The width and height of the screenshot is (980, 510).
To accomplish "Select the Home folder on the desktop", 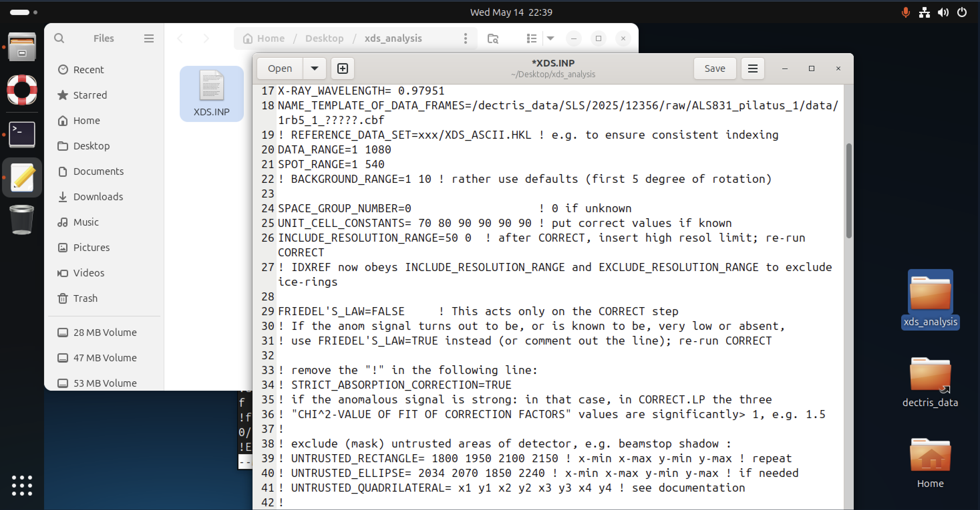I will (x=930, y=463).
